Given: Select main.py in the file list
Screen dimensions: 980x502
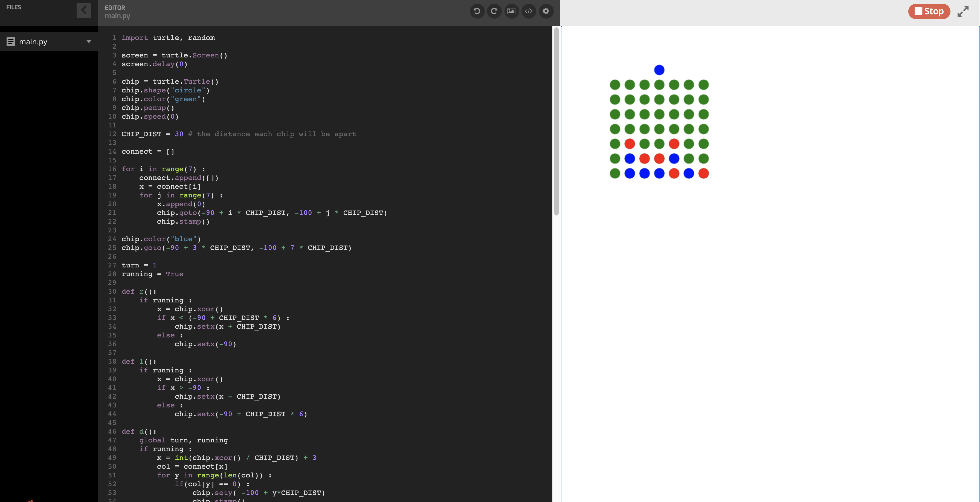Looking at the screenshot, I should point(49,42).
